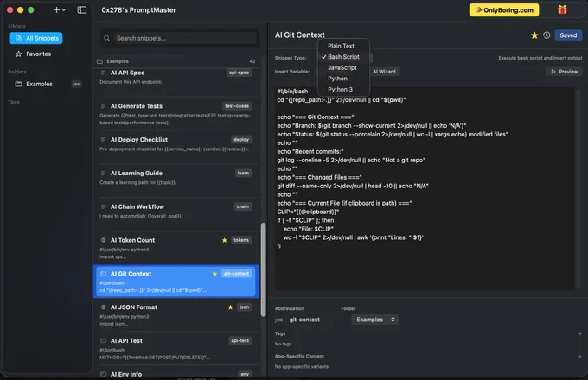
Task: Click the AI Chain Workflow text type icon
Action: (x=103, y=206)
